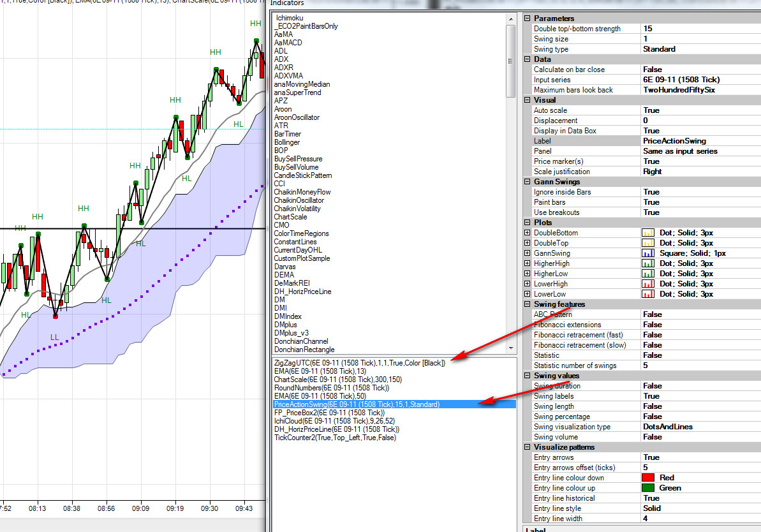The width and height of the screenshot is (761, 532).
Task: Open Swing visualization type DotsAndLines dropdown
Action: click(x=701, y=427)
